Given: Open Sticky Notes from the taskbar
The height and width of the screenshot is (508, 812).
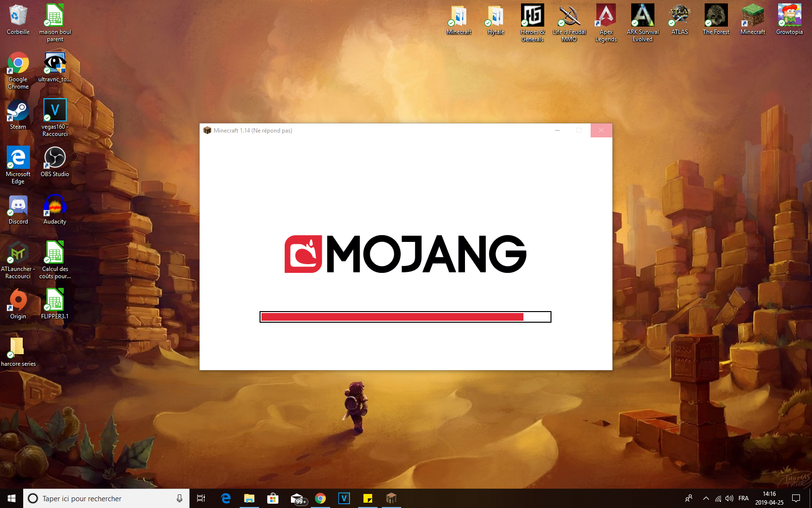Looking at the screenshot, I should [x=368, y=498].
